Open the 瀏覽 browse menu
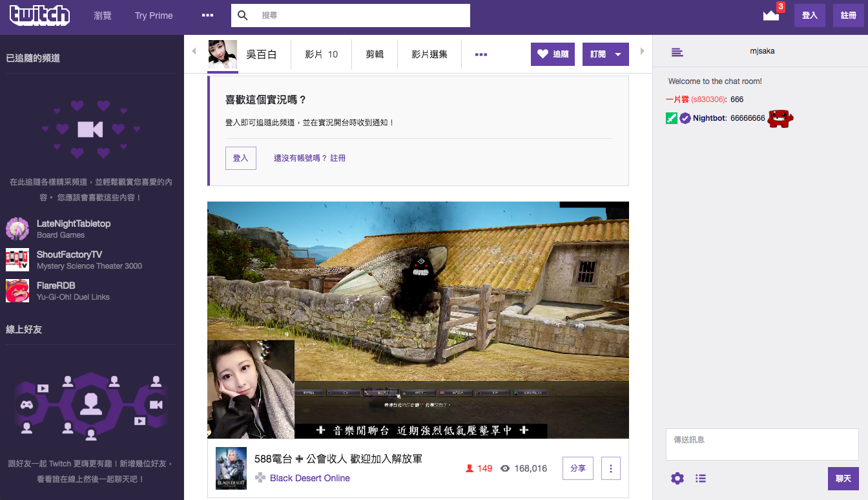 [103, 16]
